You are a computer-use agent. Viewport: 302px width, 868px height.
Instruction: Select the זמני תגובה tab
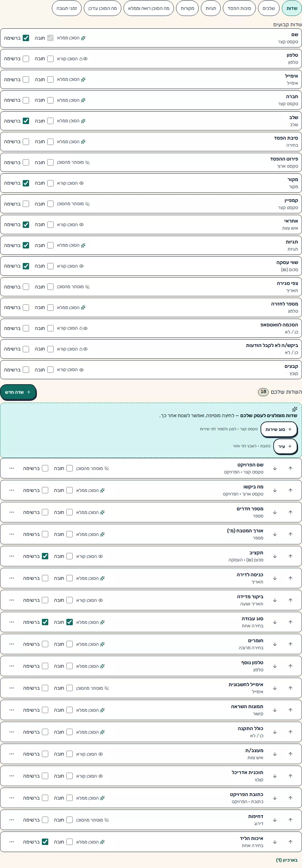pos(67,9)
